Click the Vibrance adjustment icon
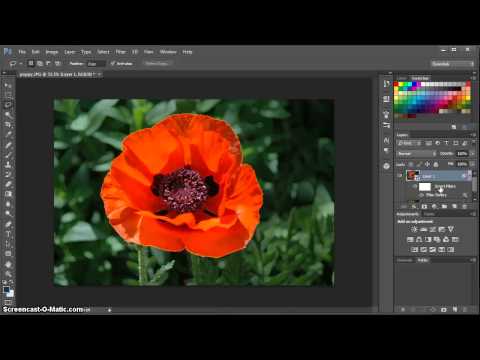Viewport: 480px width, 360px height. 451,229
